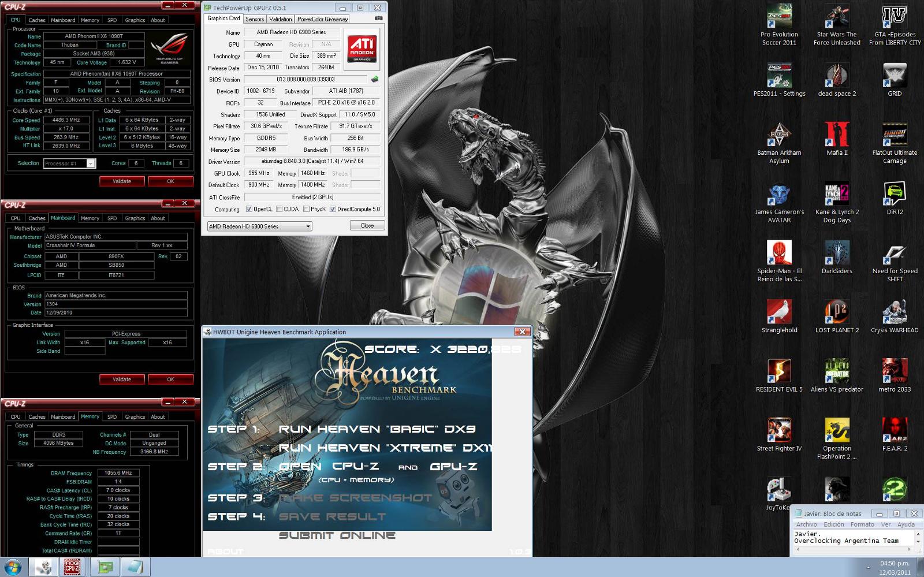
Task: Click Run Heaven Xtreme DX11
Action: (x=385, y=448)
